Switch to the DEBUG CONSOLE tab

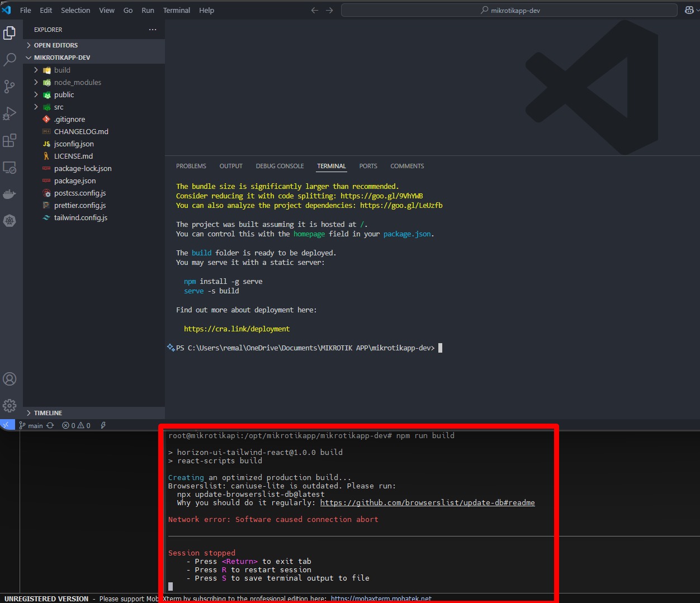tap(280, 166)
